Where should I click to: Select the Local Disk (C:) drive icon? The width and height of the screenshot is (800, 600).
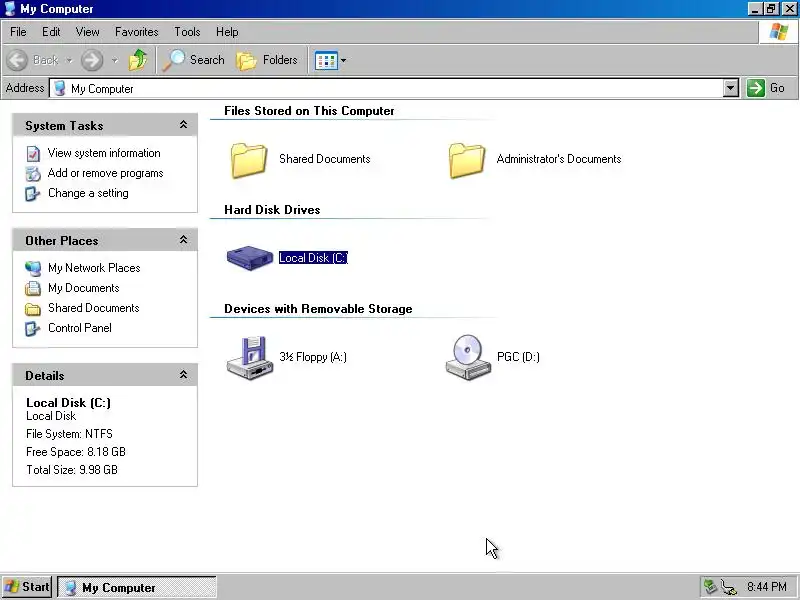[x=250, y=258]
